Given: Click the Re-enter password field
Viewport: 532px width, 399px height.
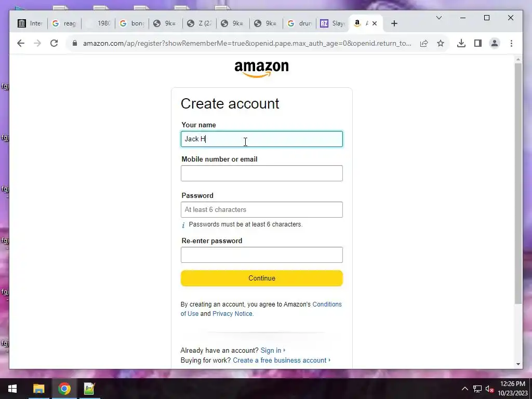Looking at the screenshot, I should (262, 255).
